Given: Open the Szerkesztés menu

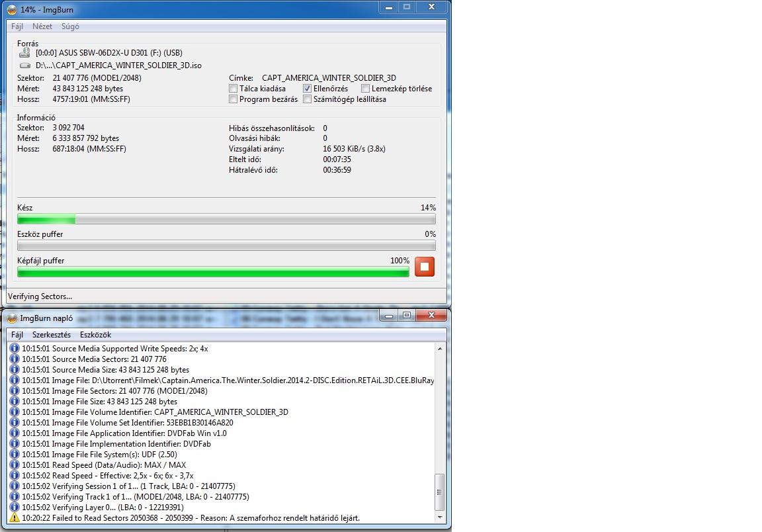Looking at the screenshot, I should 52,335.
